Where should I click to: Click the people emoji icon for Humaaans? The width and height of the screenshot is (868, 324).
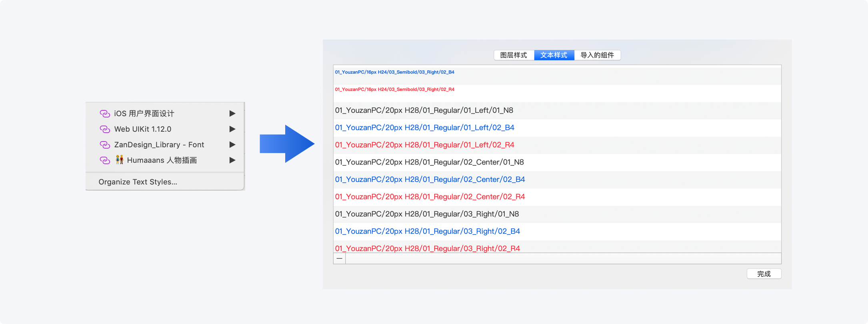pos(119,160)
